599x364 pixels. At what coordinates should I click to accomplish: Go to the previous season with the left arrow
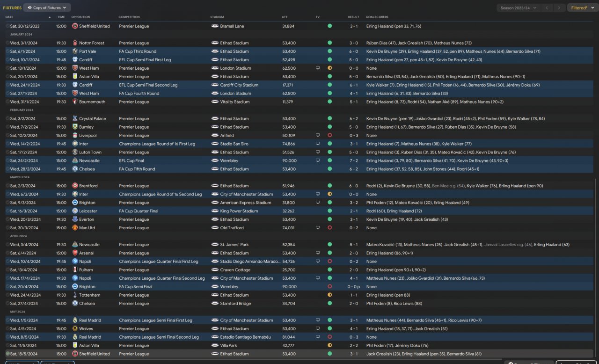point(547,7)
